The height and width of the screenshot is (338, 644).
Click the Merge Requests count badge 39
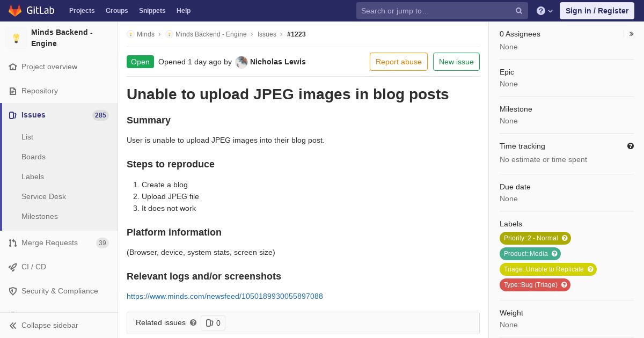click(102, 243)
